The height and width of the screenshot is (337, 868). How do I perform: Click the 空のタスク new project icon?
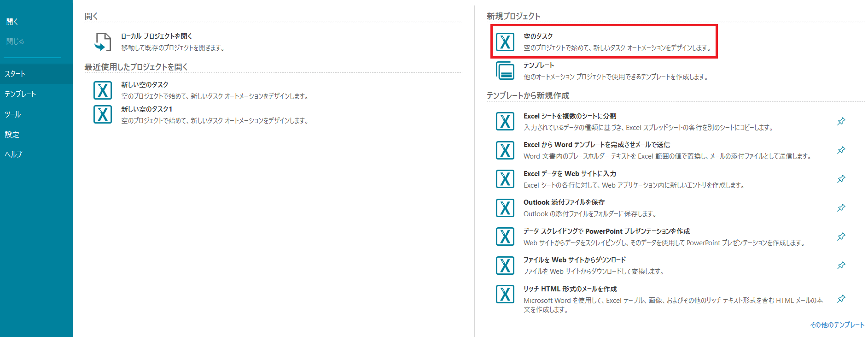[x=505, y=42]
